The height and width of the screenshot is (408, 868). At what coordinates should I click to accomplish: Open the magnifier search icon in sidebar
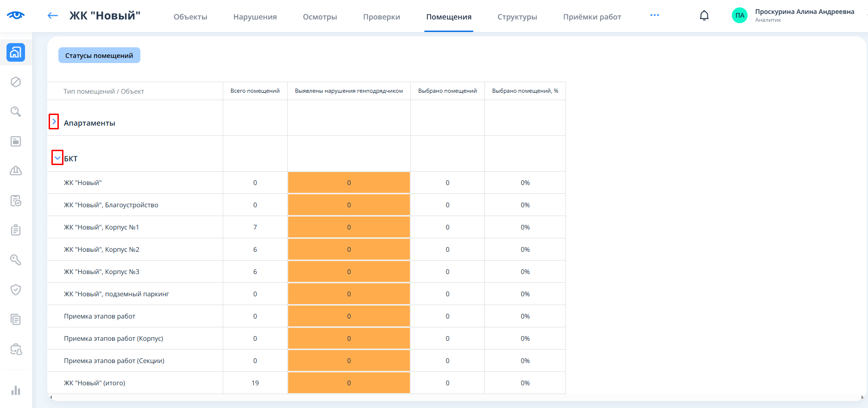pos(16,112)
